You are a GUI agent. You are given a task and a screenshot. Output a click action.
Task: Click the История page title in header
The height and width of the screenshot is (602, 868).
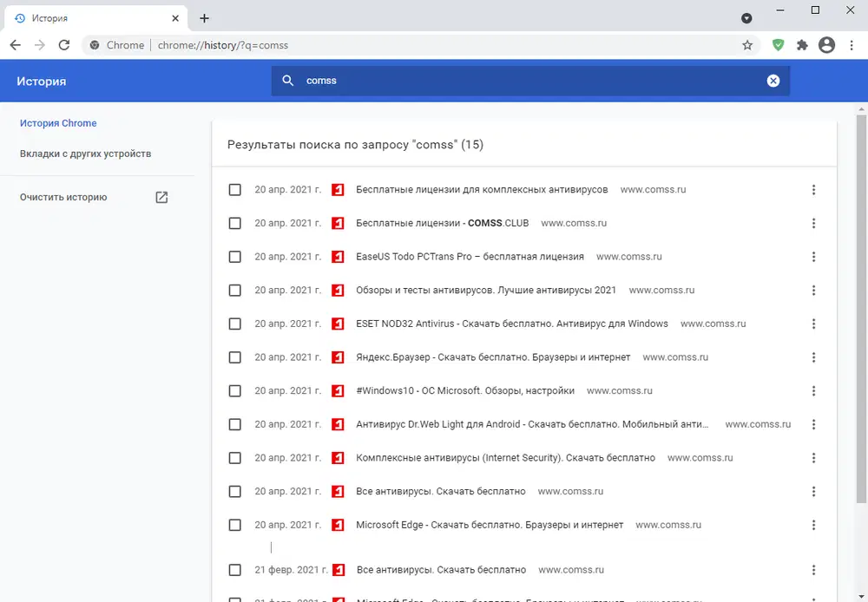[x=42, y=82]
